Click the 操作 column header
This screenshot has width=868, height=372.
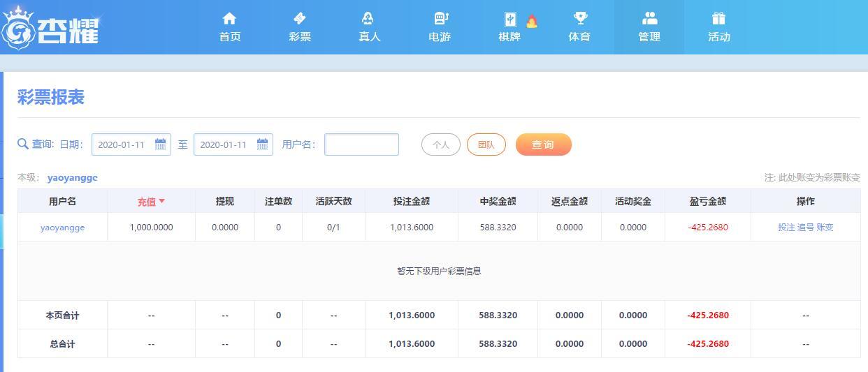806,201
